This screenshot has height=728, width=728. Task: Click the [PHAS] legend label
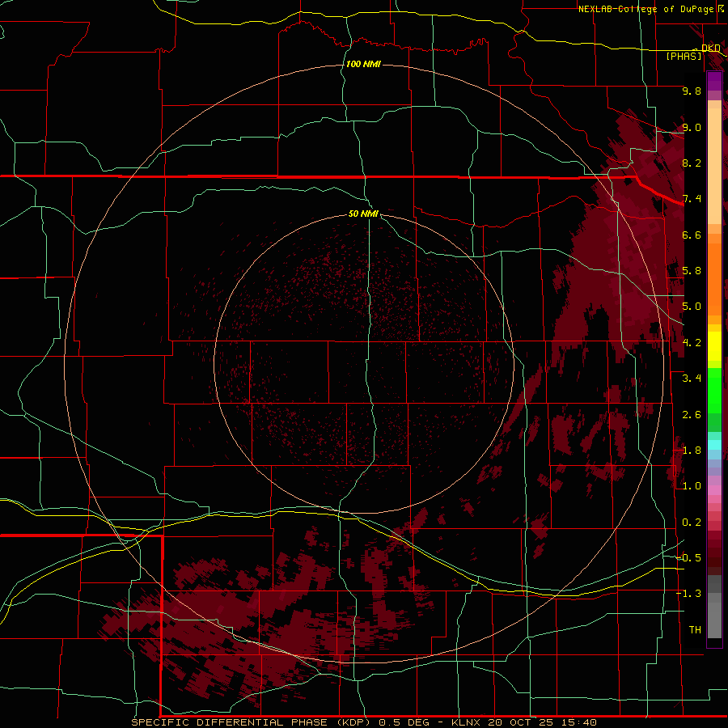click(684, 56)
